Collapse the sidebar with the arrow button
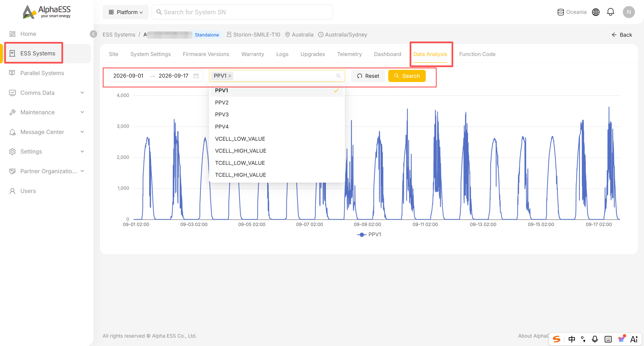The image size is (644, 346). click(93, 34)
